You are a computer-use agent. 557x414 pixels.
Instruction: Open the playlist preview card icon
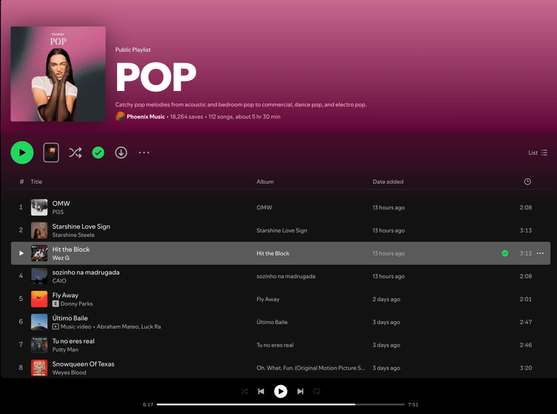51,152
